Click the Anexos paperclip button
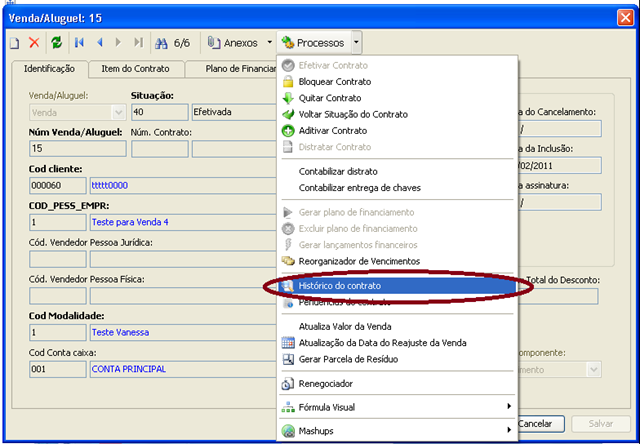640x444 pixels. pyautogui.click(x=233, y=43)
